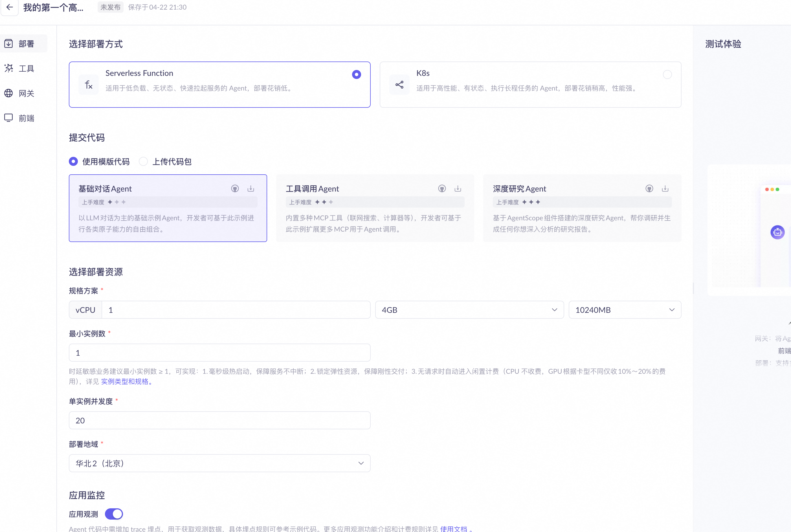Viewport: 791px width, 532px height.
Task: Choose the 深度研究 Agent template card
Action: [x=582, y=208]
